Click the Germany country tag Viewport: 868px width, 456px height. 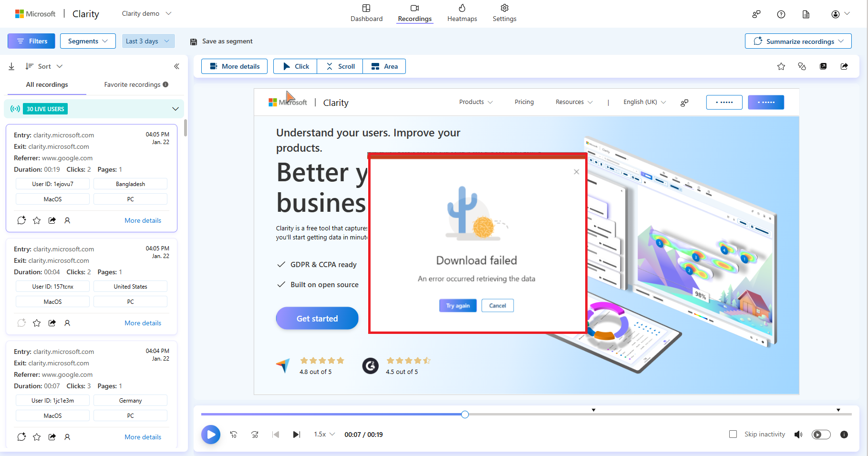click(x=130, y=401)
